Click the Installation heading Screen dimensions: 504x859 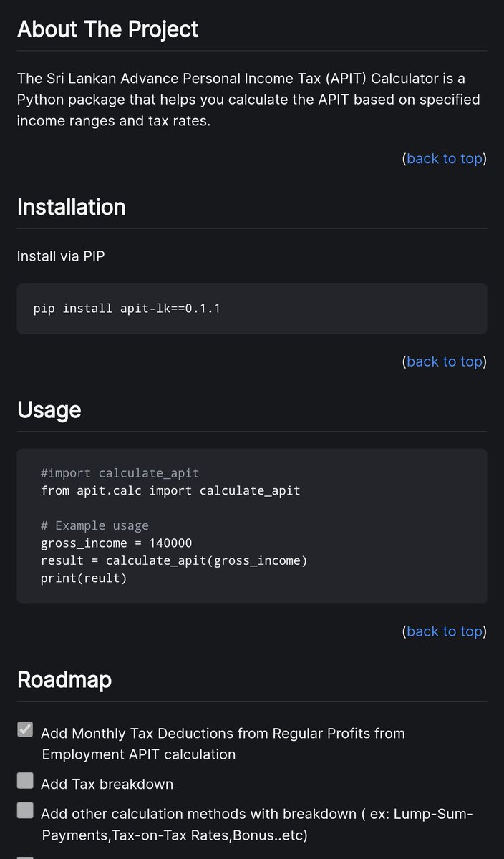(72, 207)
